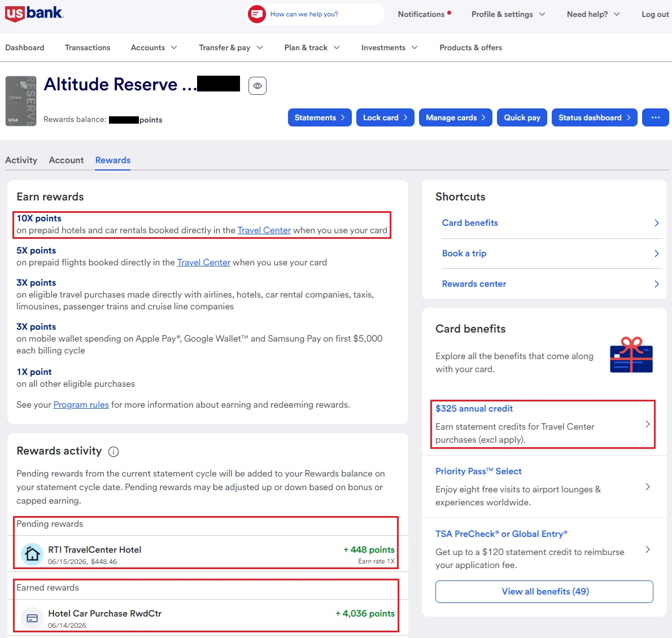Switch to the Account tab
The width and height of the screenshot is (672, 638).
click(66, 160)
